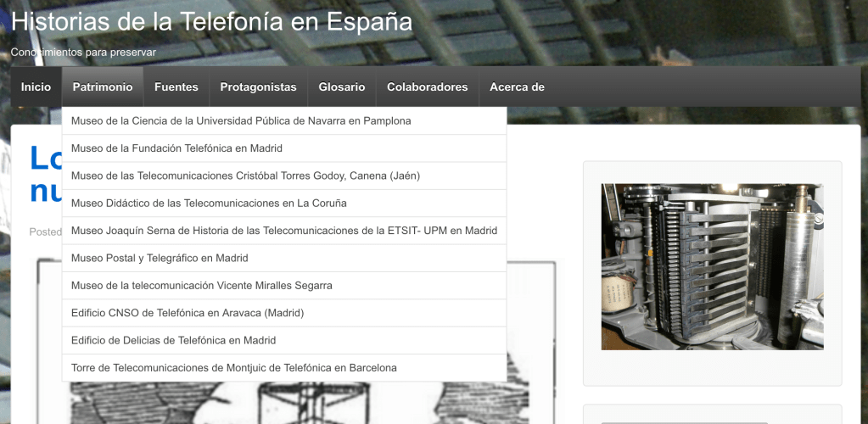Expand the Acerca de menu

pyautogui.click(x=517, y=86)
